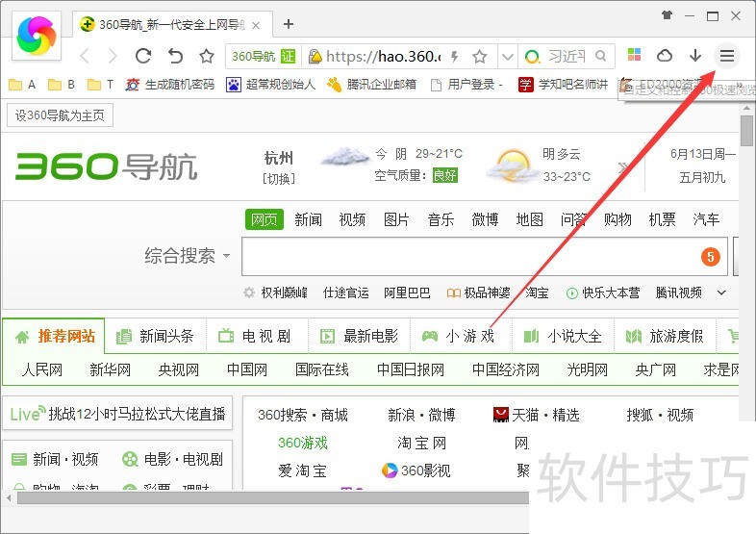Open the 综合搜索 engine dropdown
The width and height of the screenshot is (756, 534).
187,255
